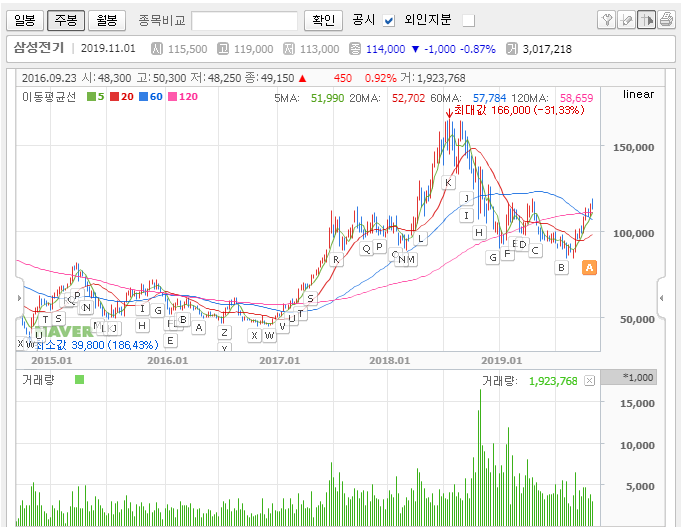The width and height of the screenshot is (682, 527).
Task: Open the L disclosure marker in 2018
Action: click(420, 238)
